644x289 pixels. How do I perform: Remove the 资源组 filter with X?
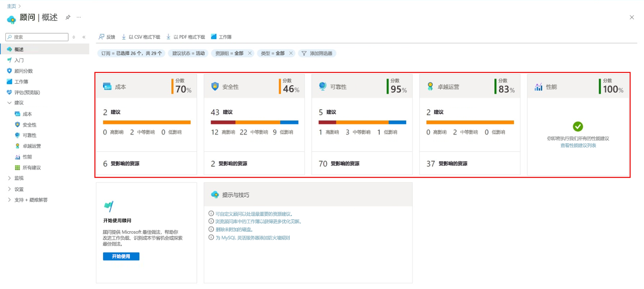pyautogui.click(x=249, y=53)
